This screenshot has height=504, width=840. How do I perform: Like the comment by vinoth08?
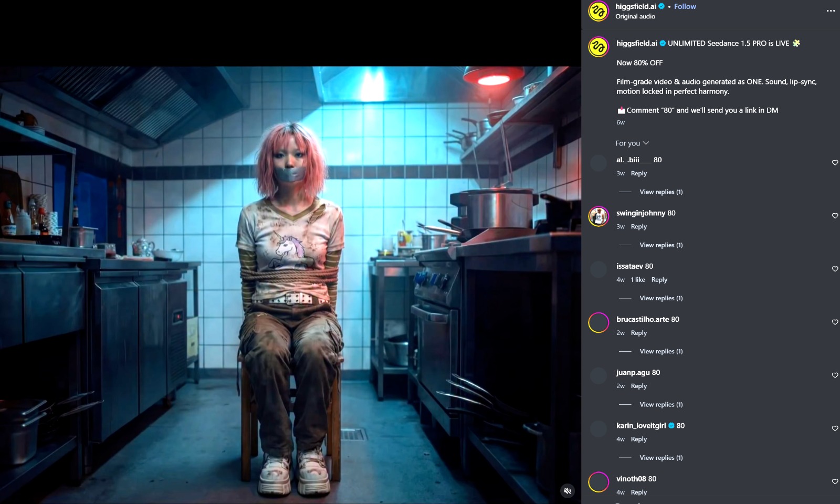click(x=835, y=481)
